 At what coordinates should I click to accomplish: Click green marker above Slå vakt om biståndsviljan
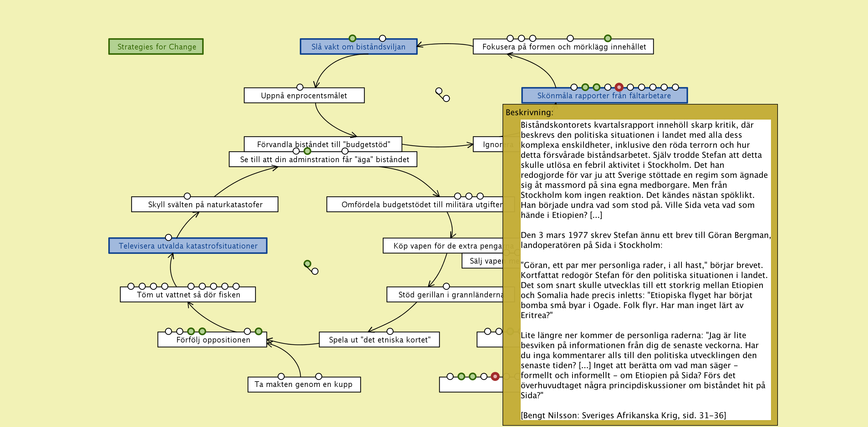(352, 39)
